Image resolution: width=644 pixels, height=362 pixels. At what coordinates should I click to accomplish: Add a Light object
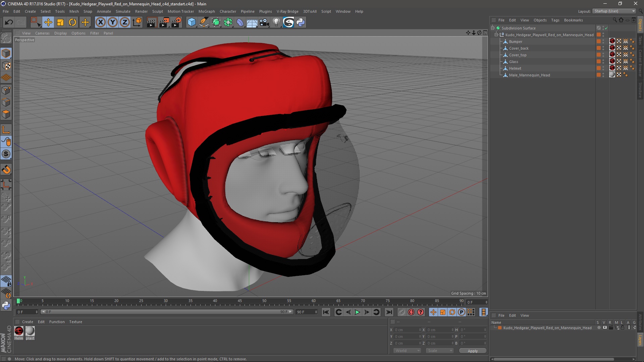pyautogui.click(x=276, y=22)
